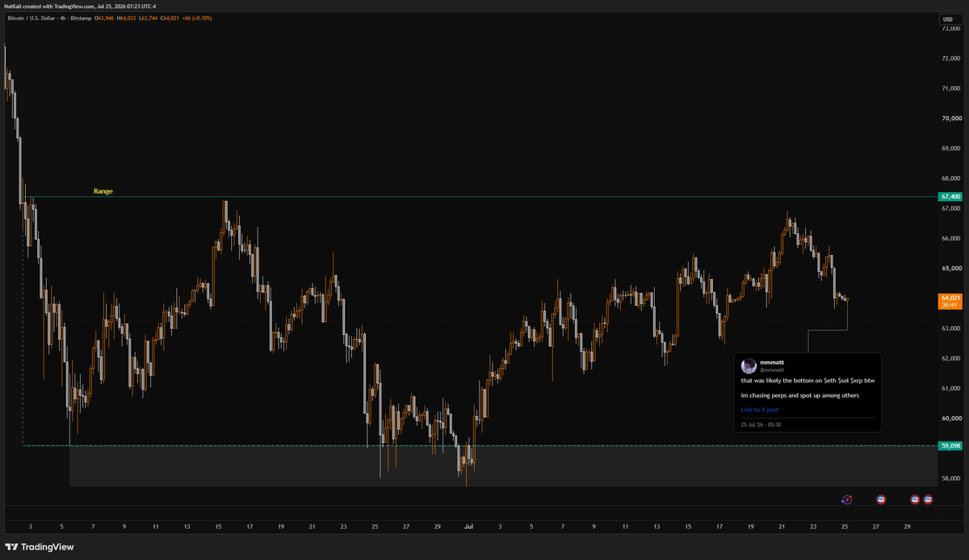Click the 73,000 price axis label
This screenshot has height=560, width=969.
(950, 29)
